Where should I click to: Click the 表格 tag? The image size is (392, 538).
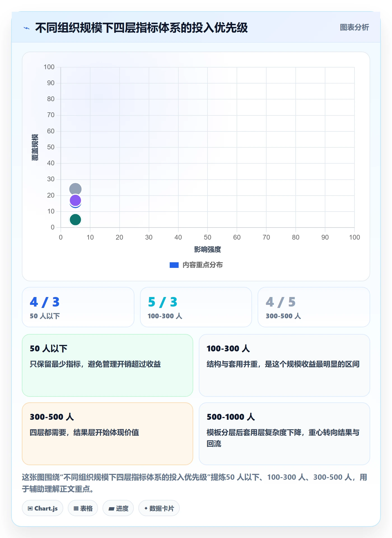(x=83, y=508)
